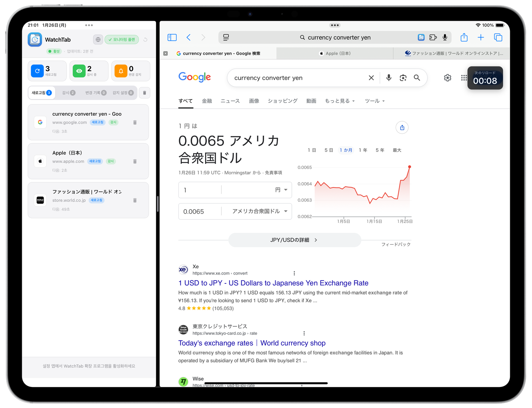Screen dimensions: 532x408
Task: Go back in Safari
Action: point(189,37)
